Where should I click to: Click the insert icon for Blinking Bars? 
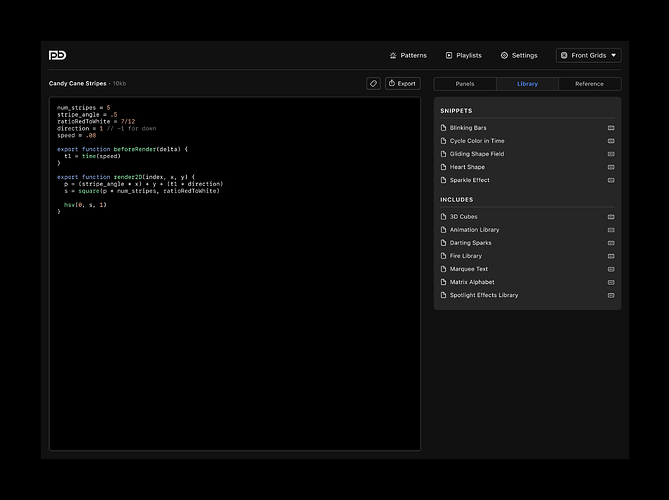pyautogui.click(x=611, y=128)
